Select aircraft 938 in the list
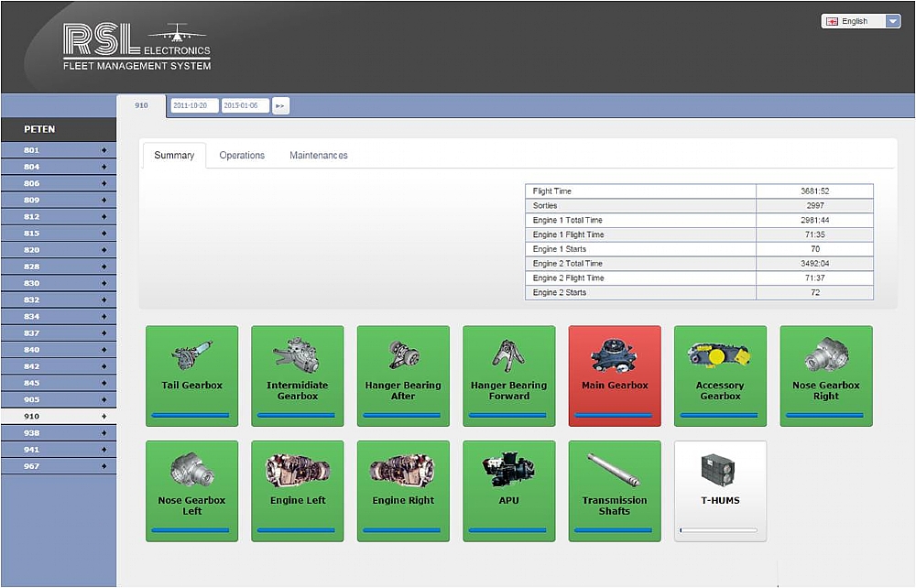 click(59, 433)
